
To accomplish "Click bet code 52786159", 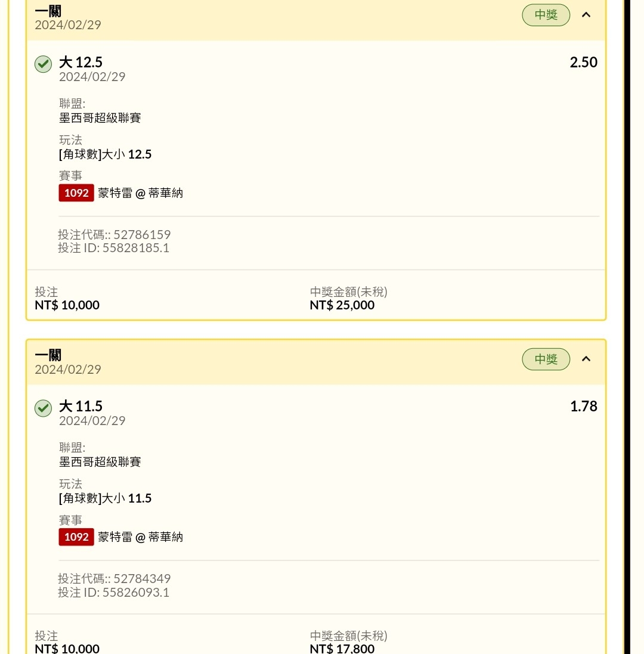I will [x=142, y=234].
